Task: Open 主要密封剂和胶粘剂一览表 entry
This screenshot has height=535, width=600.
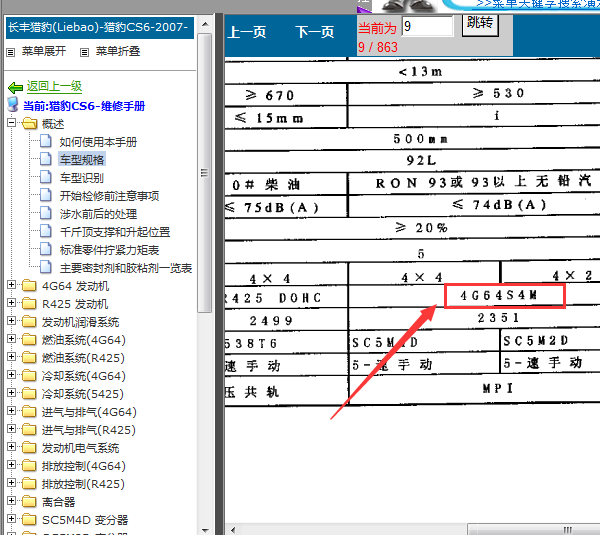Action: (126, 268)
